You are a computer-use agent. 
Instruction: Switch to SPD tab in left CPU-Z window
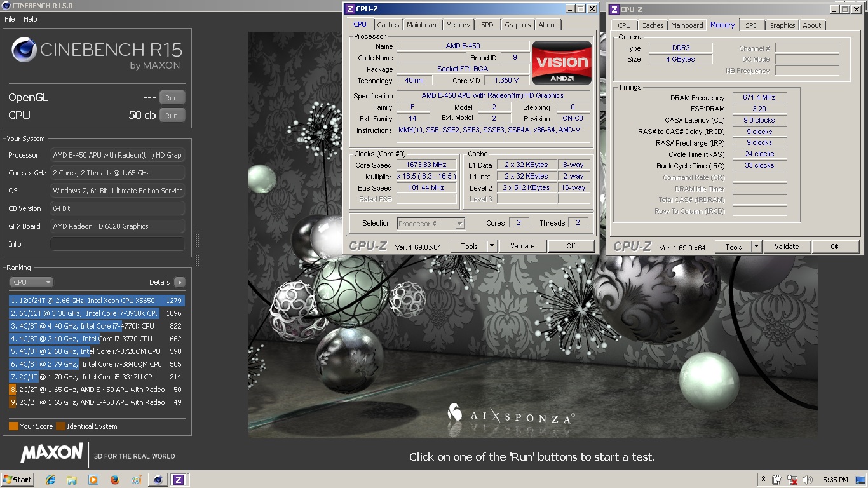pyautogui.click(x=487, y=25)
